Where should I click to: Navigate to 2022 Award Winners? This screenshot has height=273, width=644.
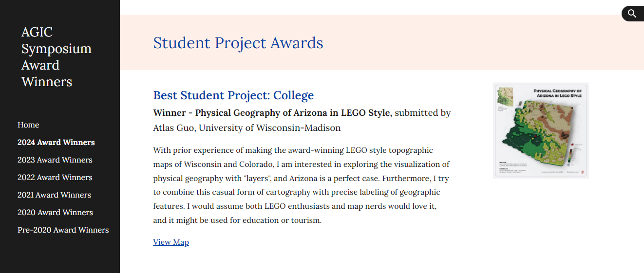pos(55,178)
